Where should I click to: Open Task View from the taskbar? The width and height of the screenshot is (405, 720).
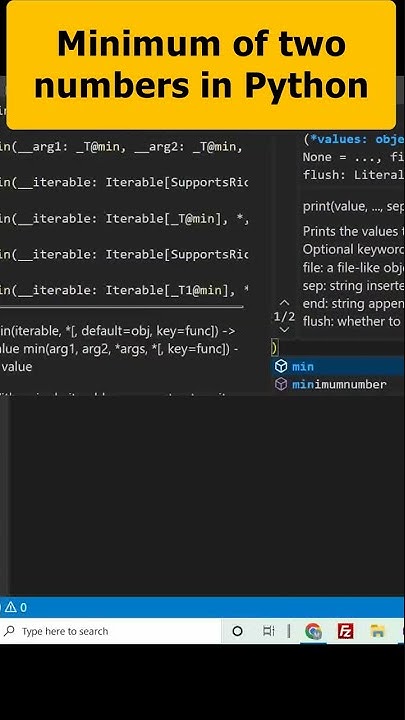269,631
